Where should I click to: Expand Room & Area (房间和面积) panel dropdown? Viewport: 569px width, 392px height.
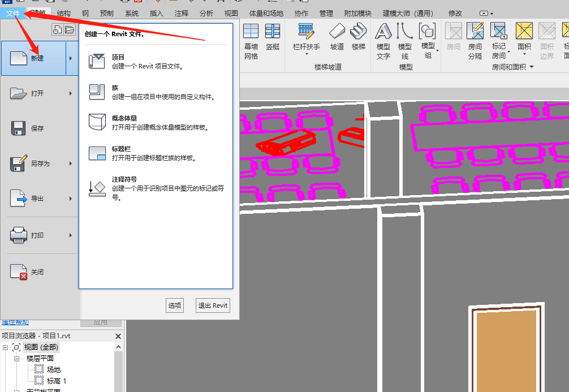532,67
